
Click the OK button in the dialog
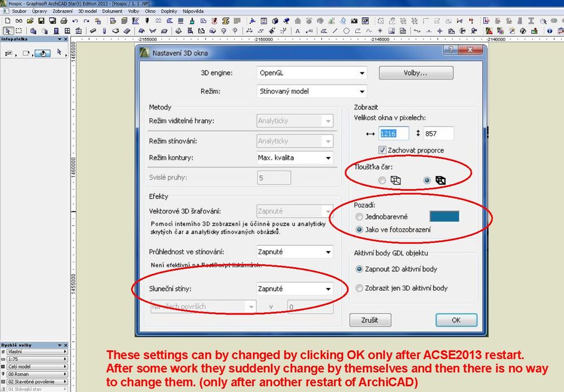pyautogui.click(x=456, y=320)
